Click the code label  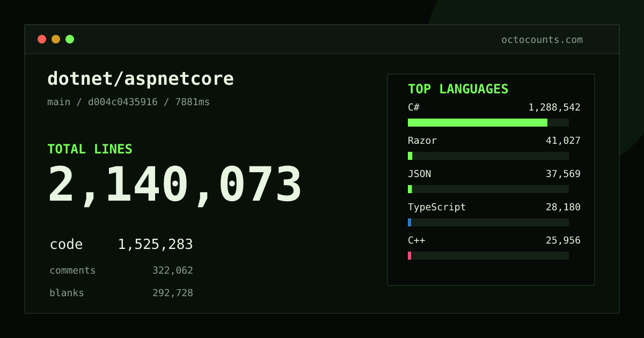pyautogui.click(x=66, y=245)
